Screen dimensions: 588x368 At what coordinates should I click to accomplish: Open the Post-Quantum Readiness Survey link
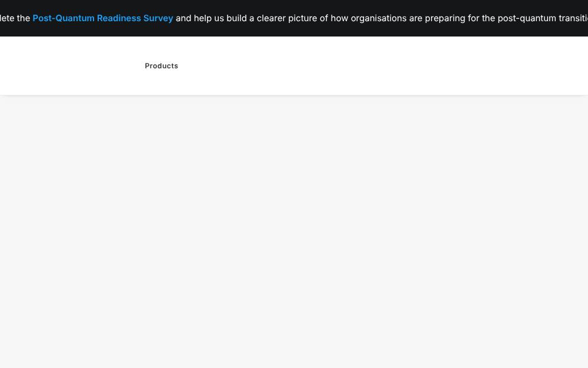(x=103, y=18)
